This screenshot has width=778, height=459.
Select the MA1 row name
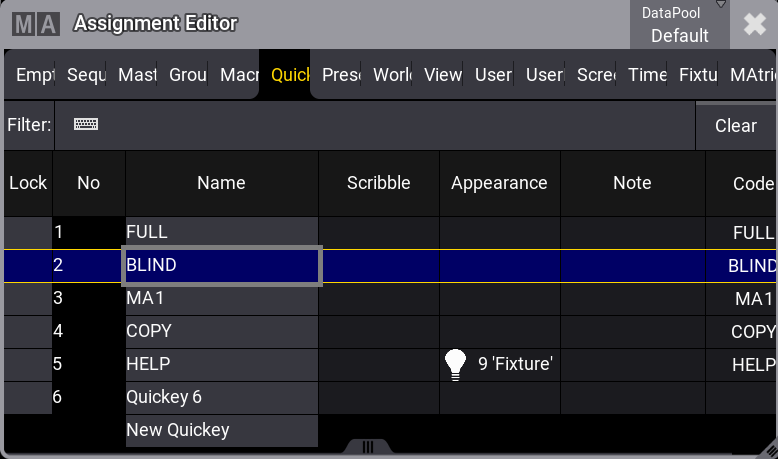(221, 299)
